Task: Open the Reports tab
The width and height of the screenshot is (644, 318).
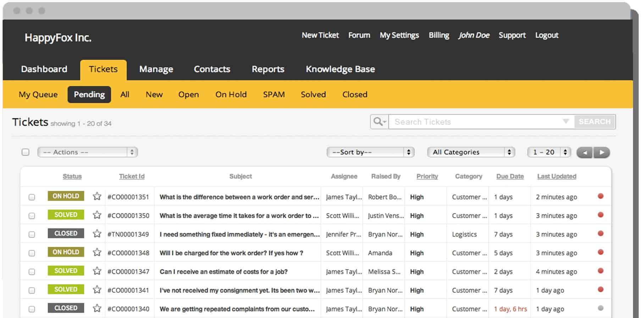Action: 268,69
